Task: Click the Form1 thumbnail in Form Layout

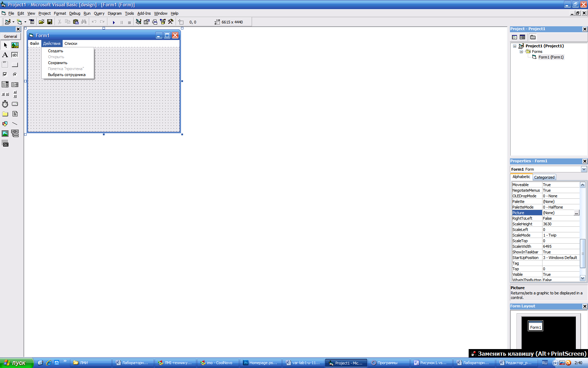Action: point(535,326)
